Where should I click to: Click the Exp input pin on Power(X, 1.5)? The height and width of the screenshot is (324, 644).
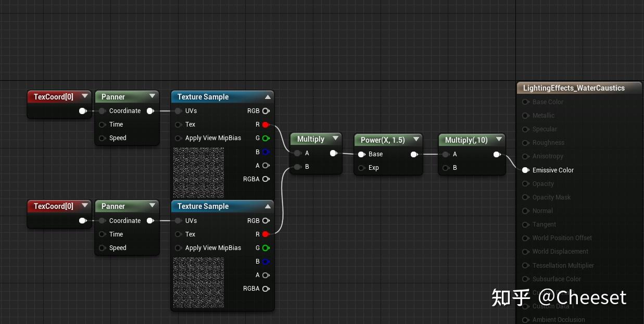tap(362, 168)
